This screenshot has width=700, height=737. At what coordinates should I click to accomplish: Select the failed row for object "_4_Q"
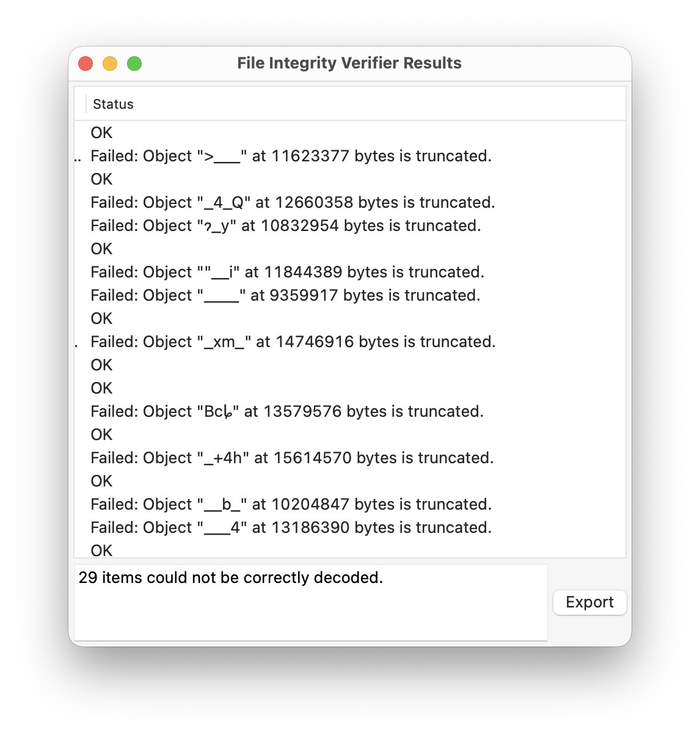349,203
